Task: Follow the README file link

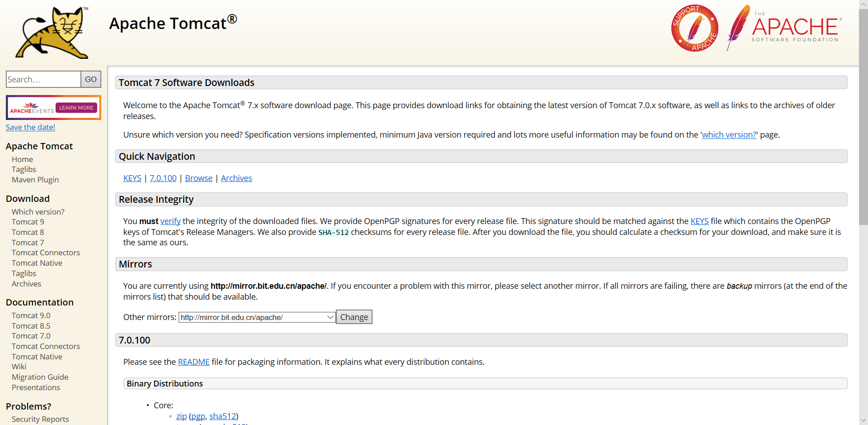Action: 193,362
